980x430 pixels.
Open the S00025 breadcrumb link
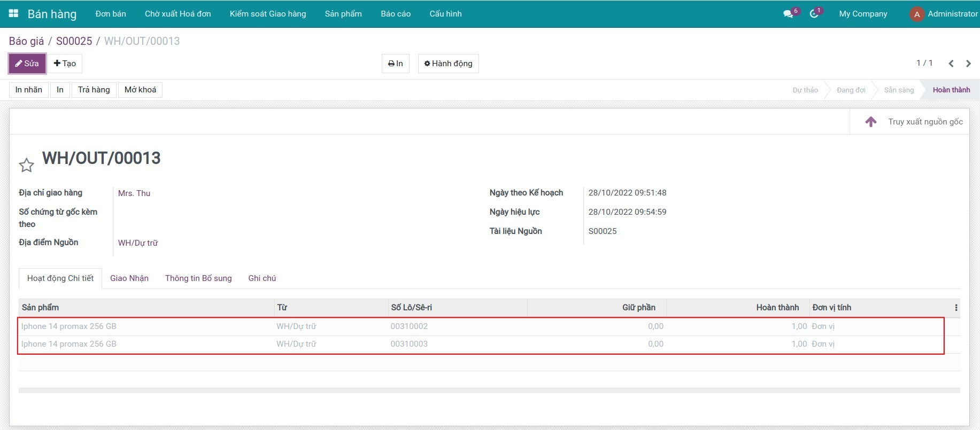pyautogui.click(x=74, y=41)
